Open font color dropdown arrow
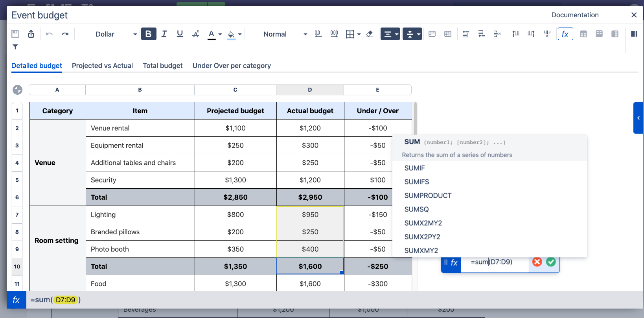This screenshot has height=318, width=644. pos(220,34)
